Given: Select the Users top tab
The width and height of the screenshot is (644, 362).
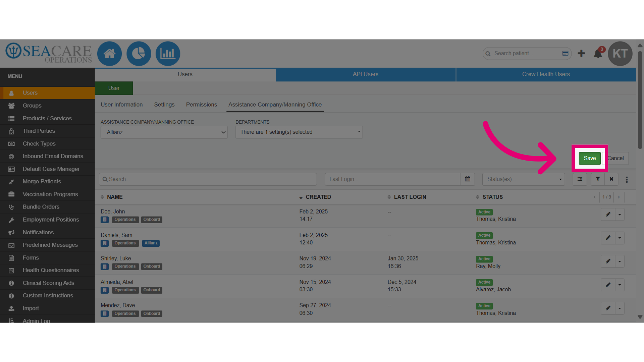Looking at the screenshot, I should pyautogui.click(x=185, y=74).
